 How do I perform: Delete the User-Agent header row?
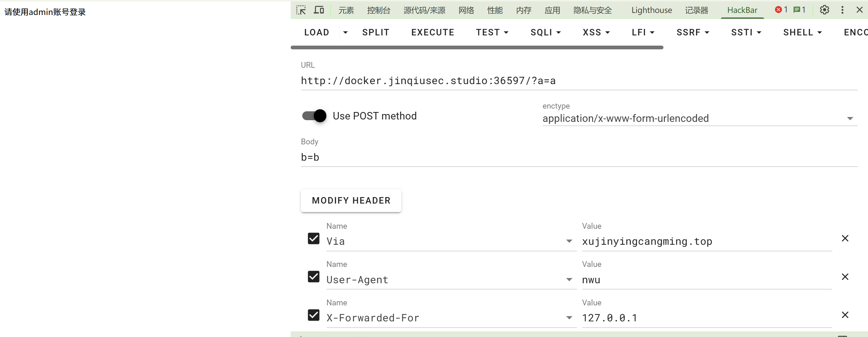coord(845,277)
